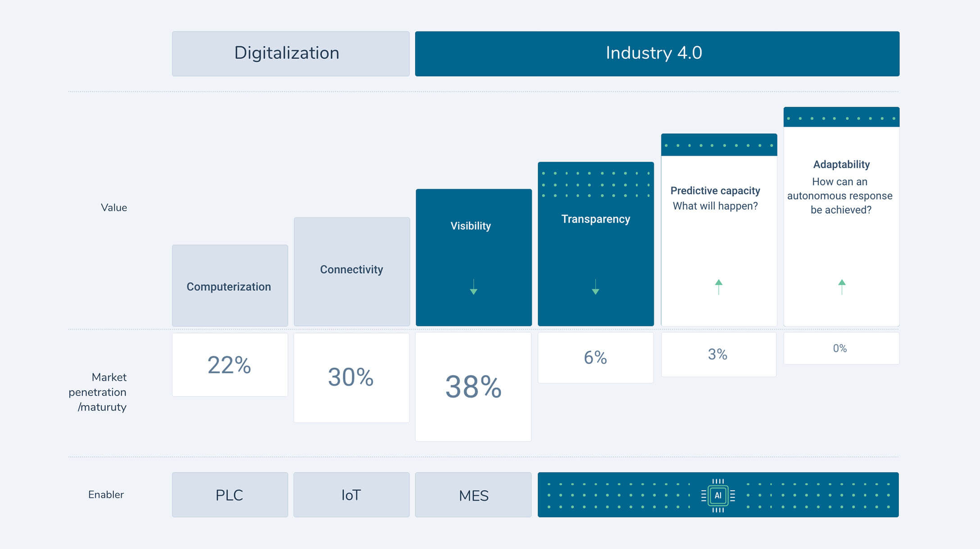Click the down arrow in Visibility block
Screen dimensions: 980x549
pos(473,287)
